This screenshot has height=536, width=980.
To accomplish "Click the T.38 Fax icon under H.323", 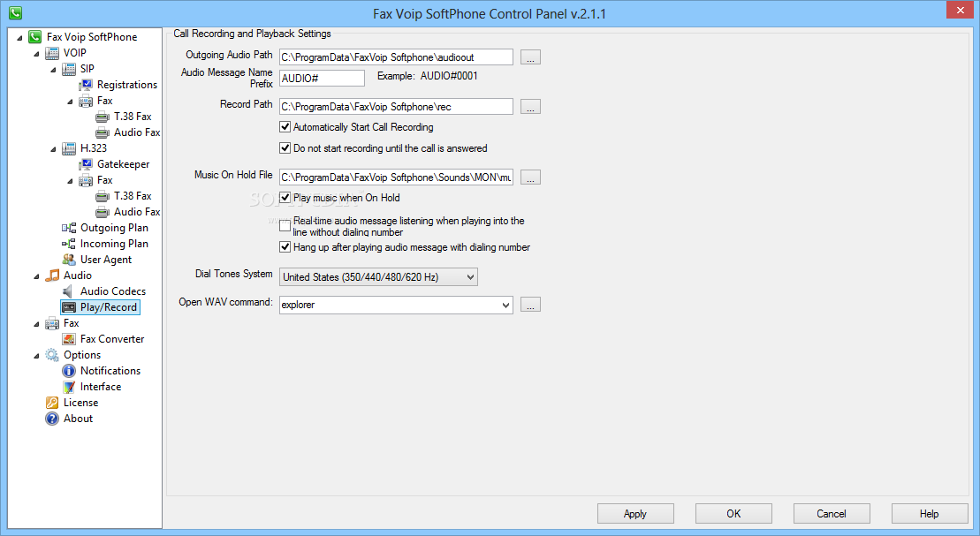I will point(103,196).
